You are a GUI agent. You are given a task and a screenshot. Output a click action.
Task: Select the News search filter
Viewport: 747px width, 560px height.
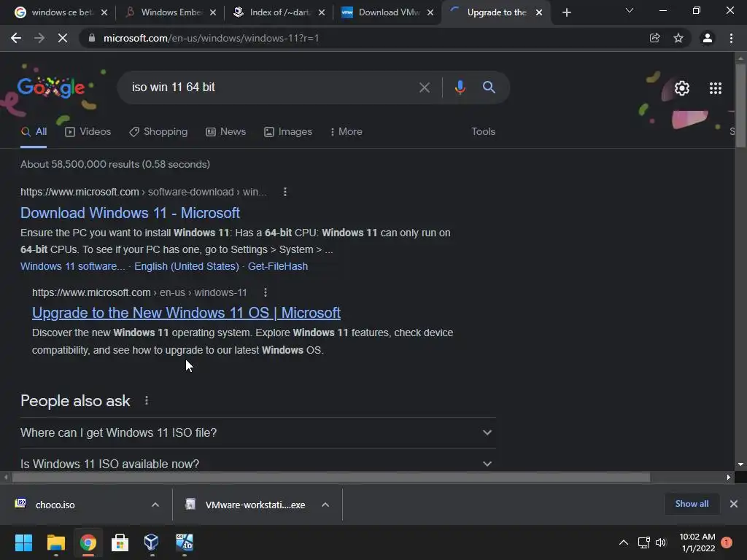click(226, 132)
